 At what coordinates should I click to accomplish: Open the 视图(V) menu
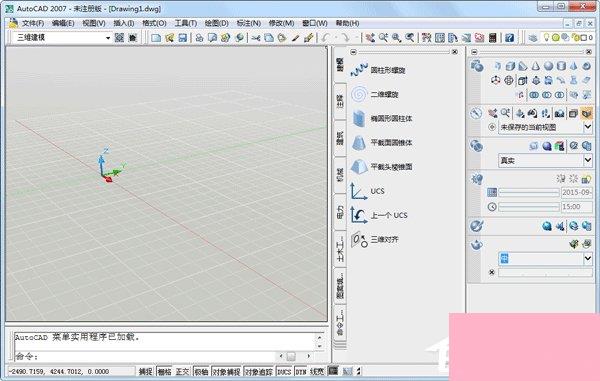(x=94, y=23)
